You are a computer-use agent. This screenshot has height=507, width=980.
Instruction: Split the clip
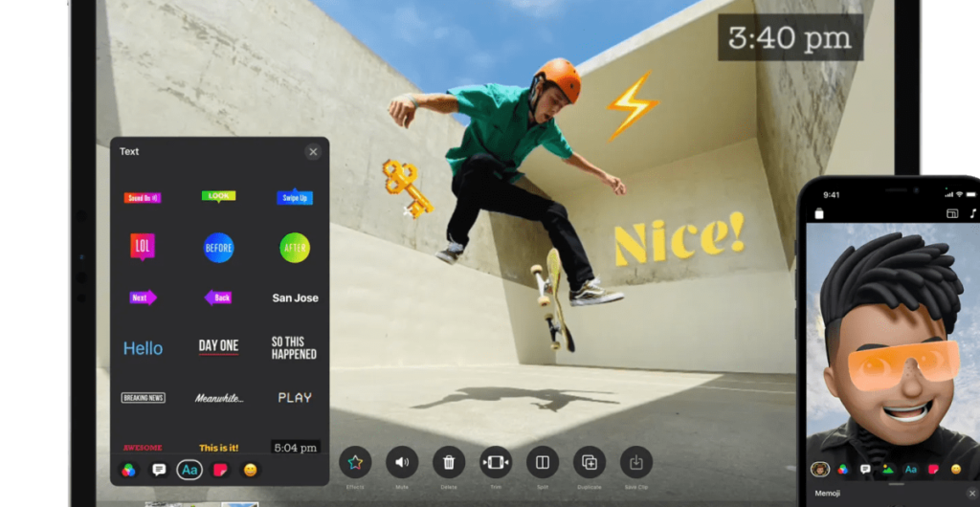(543, 463)
